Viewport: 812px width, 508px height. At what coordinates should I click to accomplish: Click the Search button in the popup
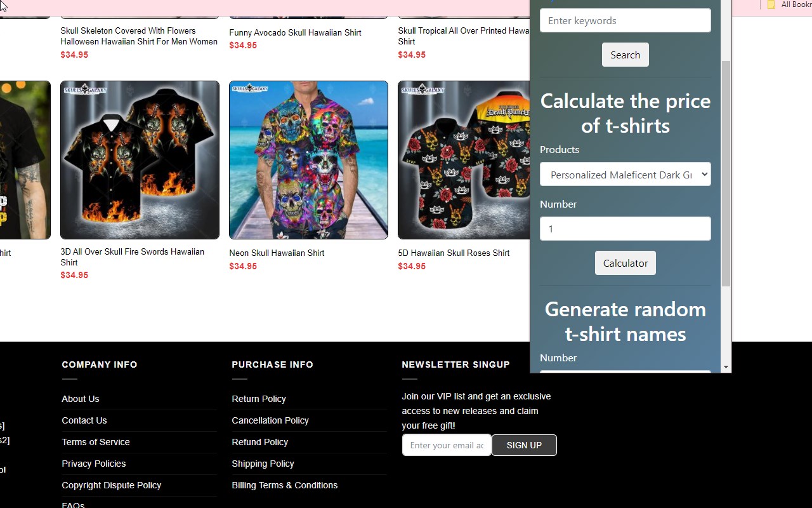tap(625, 55)
